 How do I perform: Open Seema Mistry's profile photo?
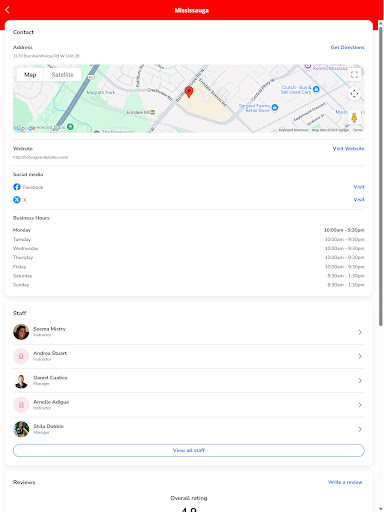point(21,332)
